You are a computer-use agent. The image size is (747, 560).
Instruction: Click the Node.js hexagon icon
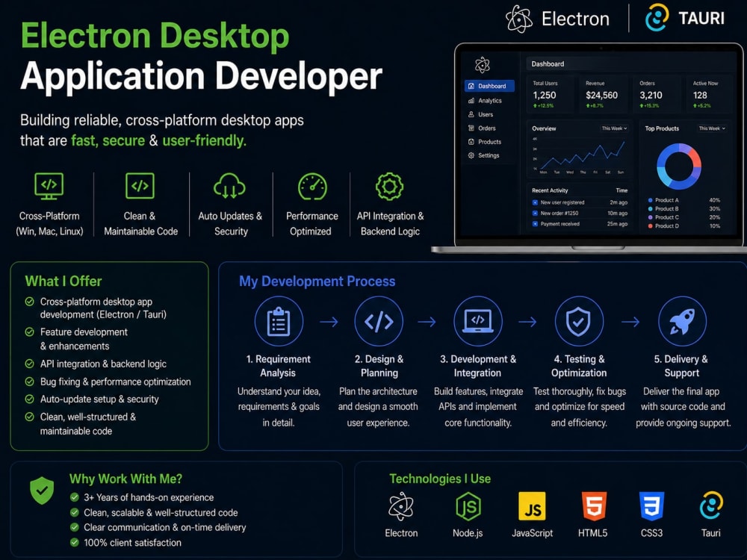pyautogui.click(x=468, y=506)
